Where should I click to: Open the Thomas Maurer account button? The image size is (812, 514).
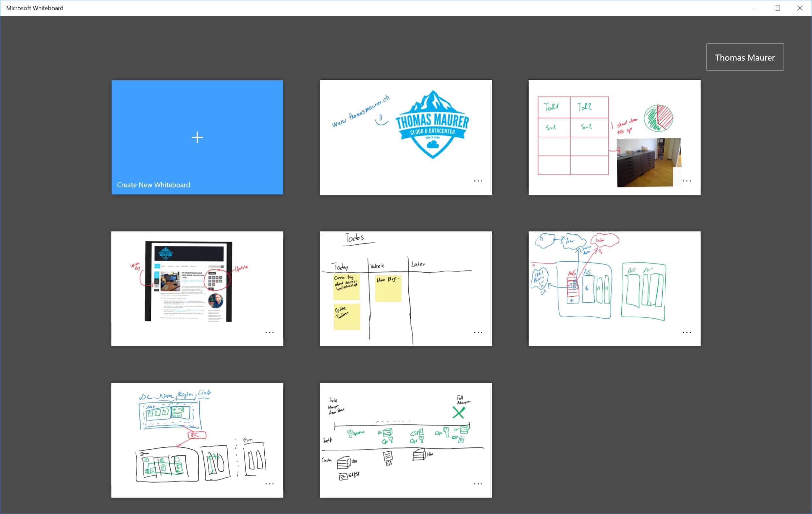click(x=745, y=57)
